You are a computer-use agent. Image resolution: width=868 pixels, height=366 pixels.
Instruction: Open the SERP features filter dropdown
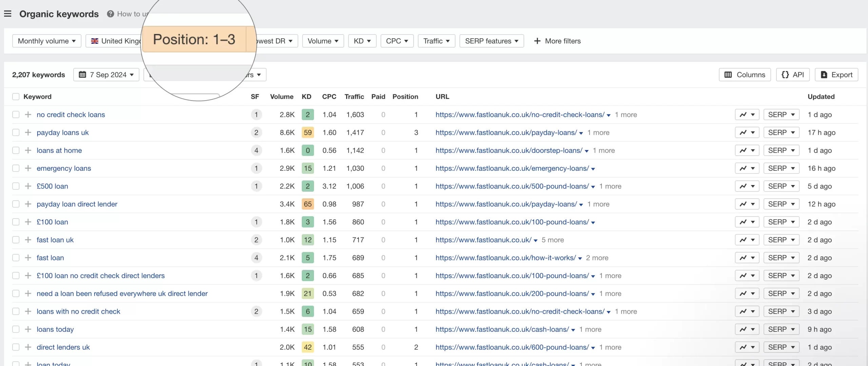click(492, 41)
